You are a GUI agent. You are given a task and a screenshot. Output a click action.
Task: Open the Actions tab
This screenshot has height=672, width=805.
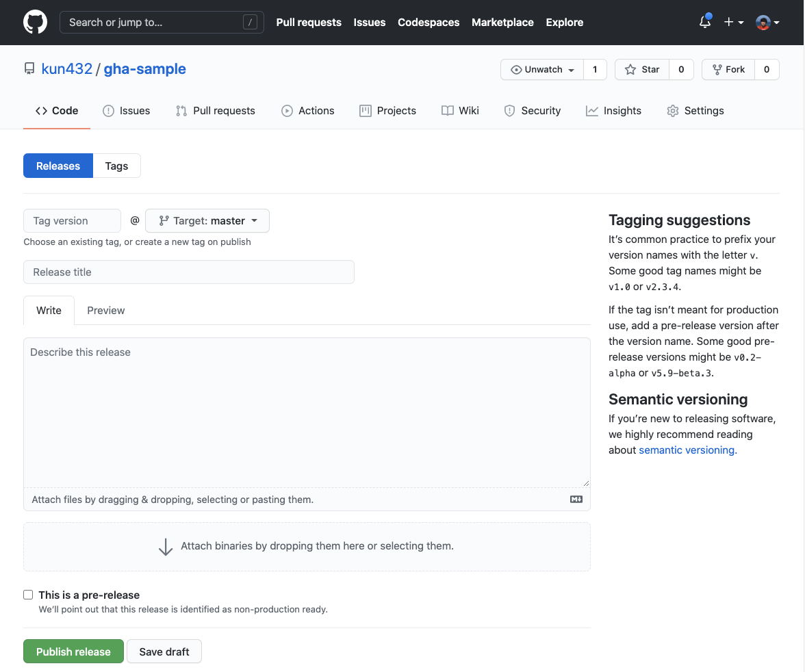click(307, 110)
